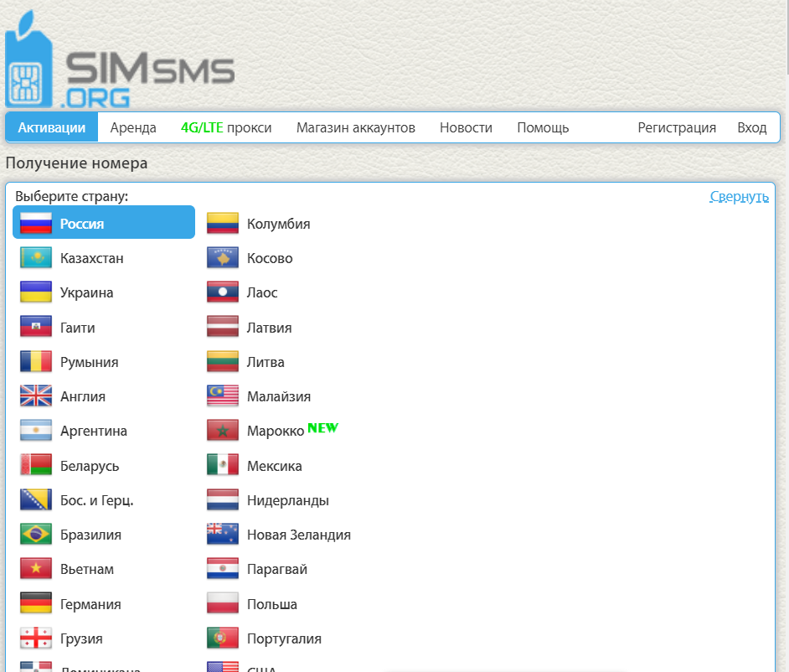The width and height of the screenshot is (789, 672).
Task: Select the country name Колумбия
Action: coord(278,224)
